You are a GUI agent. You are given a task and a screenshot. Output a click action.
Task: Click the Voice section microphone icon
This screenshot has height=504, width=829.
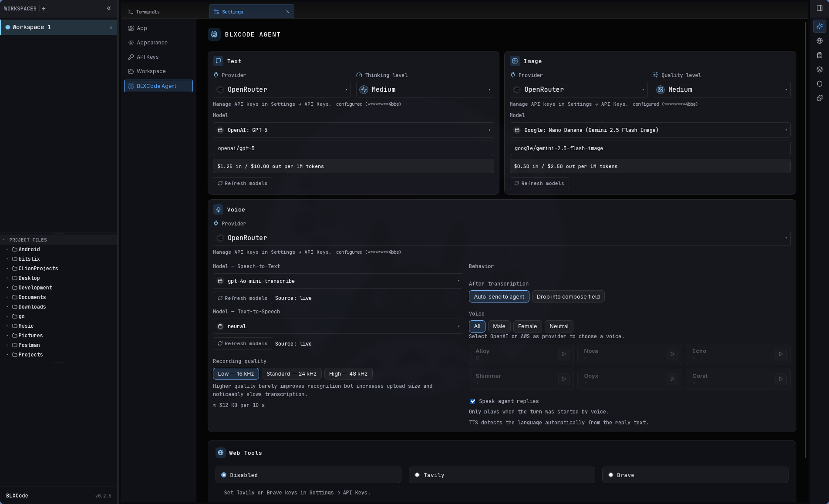pos(219,209)
